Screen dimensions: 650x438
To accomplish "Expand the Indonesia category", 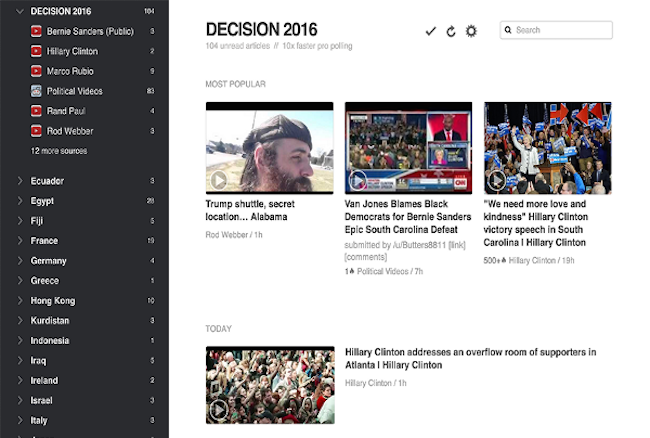I will [x=19, y=340].
